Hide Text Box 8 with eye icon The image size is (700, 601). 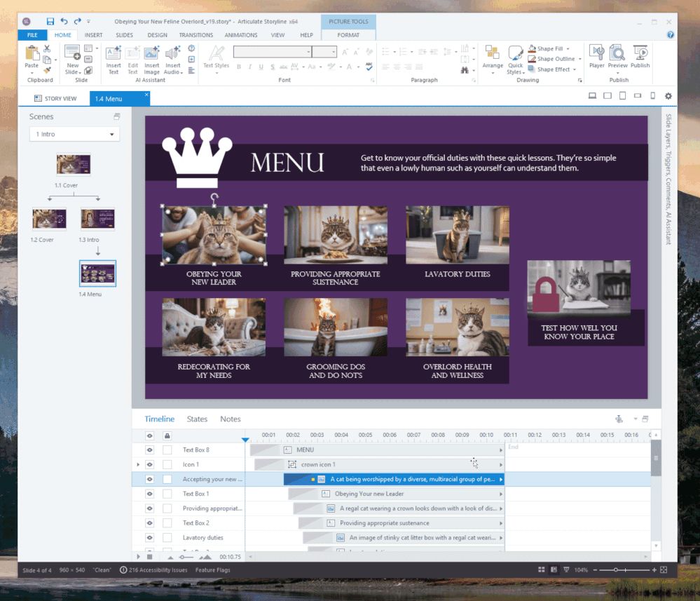coord(149,450)
